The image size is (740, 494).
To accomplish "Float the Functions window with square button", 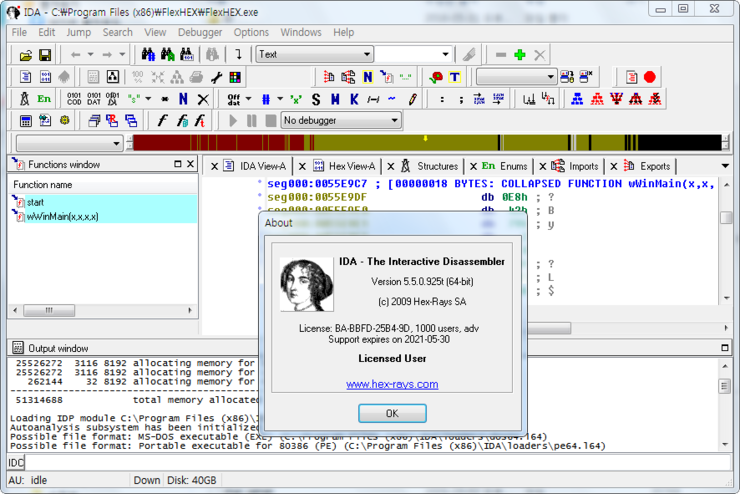I will click(x=177, y=164).
